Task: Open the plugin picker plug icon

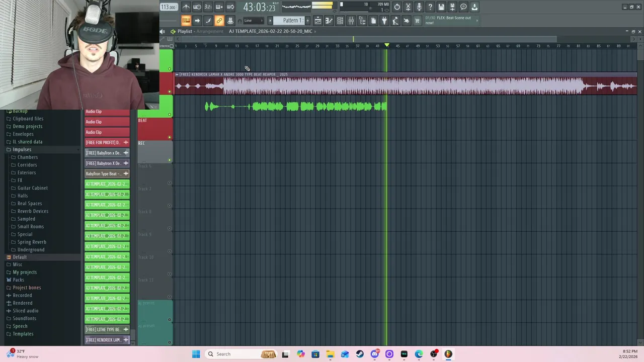Action: pyautogui.click(x=384, y=21)
